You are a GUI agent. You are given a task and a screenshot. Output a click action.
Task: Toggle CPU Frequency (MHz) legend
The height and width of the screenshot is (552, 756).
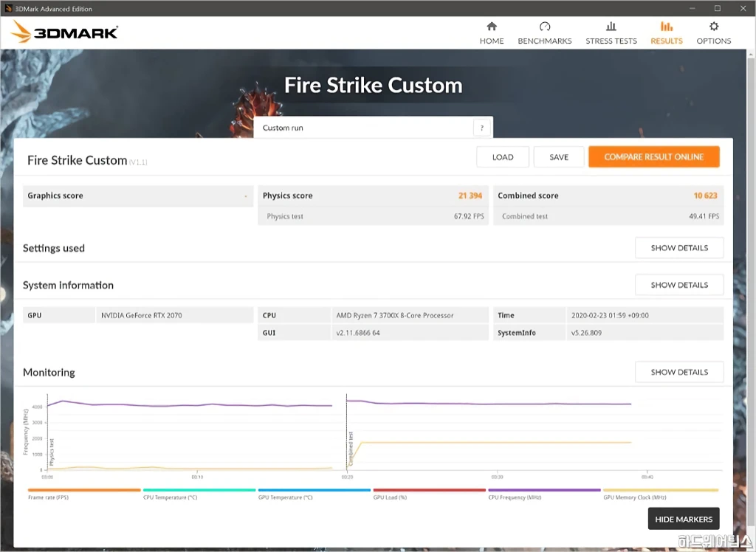pyautogui.click(x=515, y=497)
